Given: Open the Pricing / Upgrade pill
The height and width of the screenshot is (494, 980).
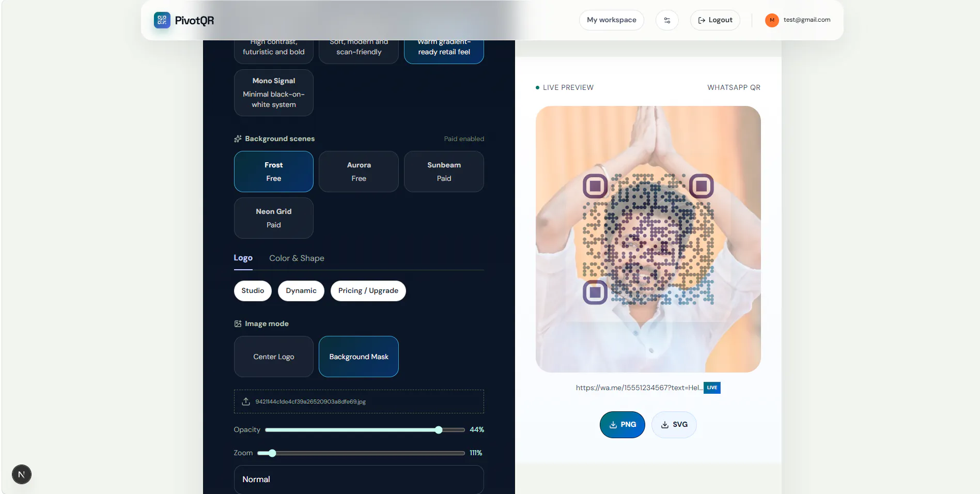Looking at the screenshot, I should click(368, 291).
